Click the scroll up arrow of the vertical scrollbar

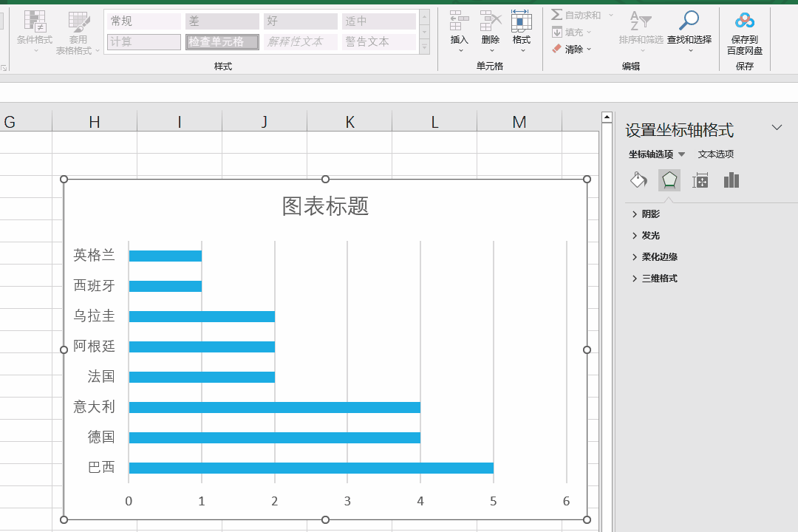pos(606,117)
